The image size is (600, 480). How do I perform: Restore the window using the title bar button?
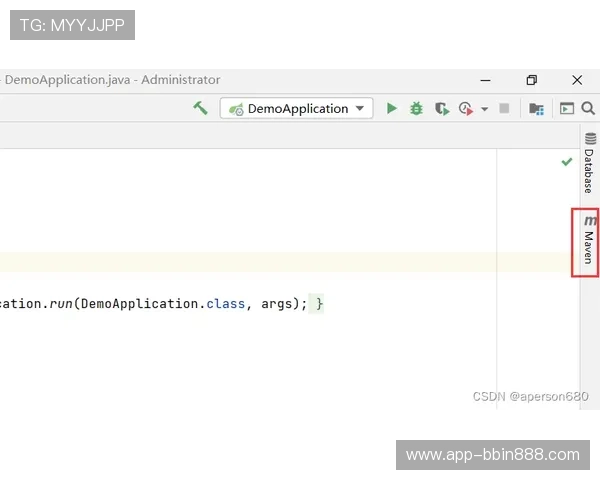click(x=532, y=80)
